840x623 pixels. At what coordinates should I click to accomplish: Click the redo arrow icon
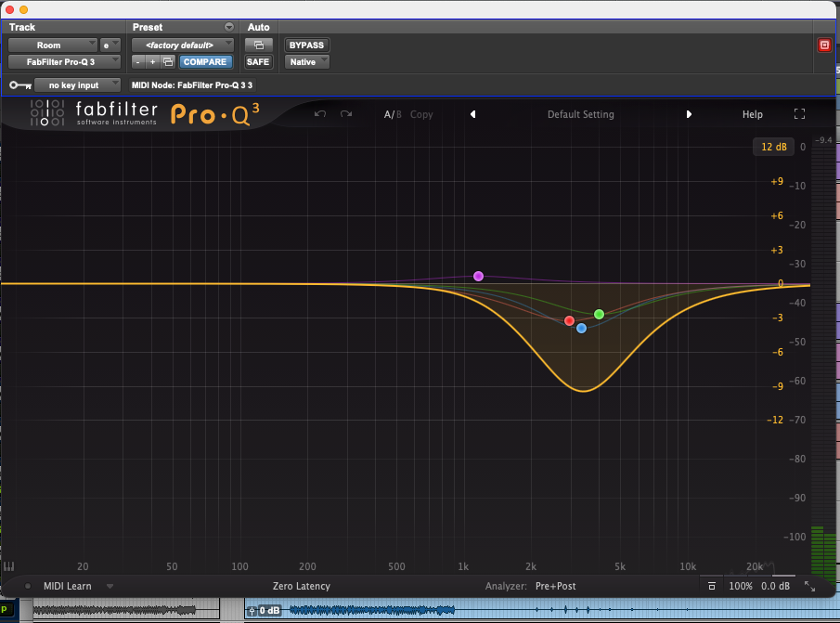346,113
